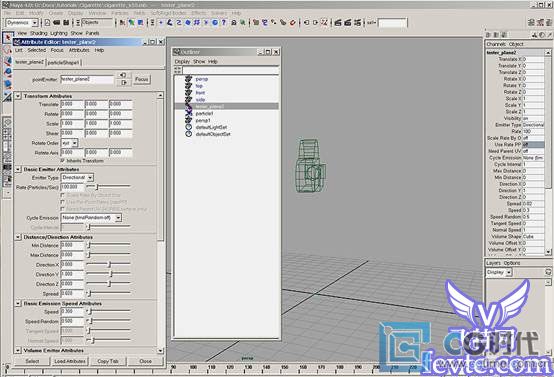The height and width of the screenshot is (377, 554).
Task: Toggle the Scale Rate By Object Size checkbox
Action: coord(63,195)
